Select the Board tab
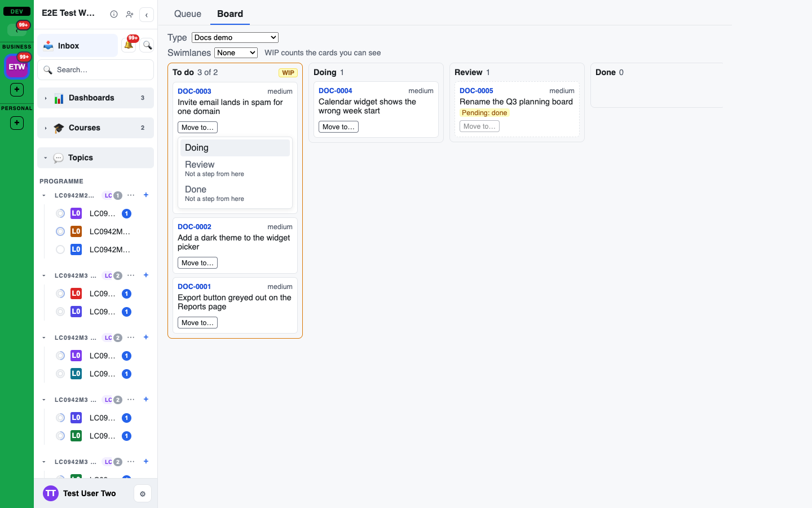The image size is (812, 508). pos(230,14)
